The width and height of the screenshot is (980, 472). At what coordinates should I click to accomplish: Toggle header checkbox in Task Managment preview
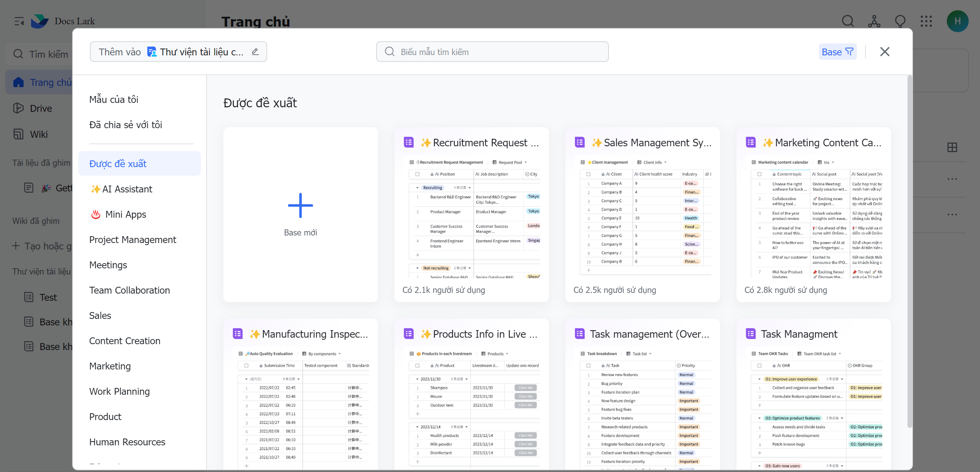pos(759,366)
